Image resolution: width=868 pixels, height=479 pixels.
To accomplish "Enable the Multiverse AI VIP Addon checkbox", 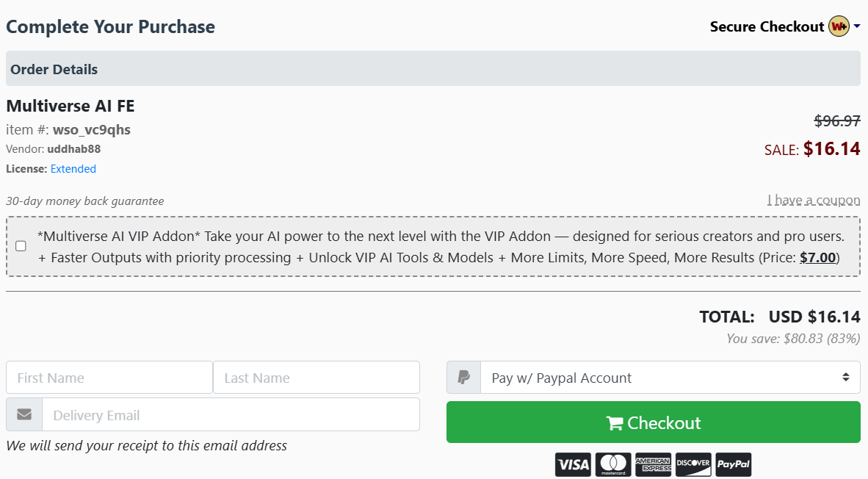I will [x=21, y=246].
